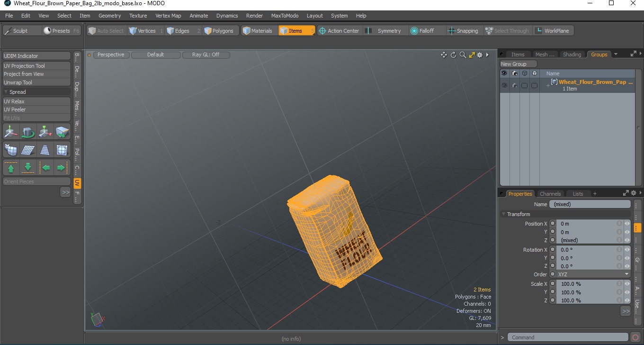Viewport: 644px width, 345px height.
Task: Toggle Snapping on or off
Action: (464, 31)
